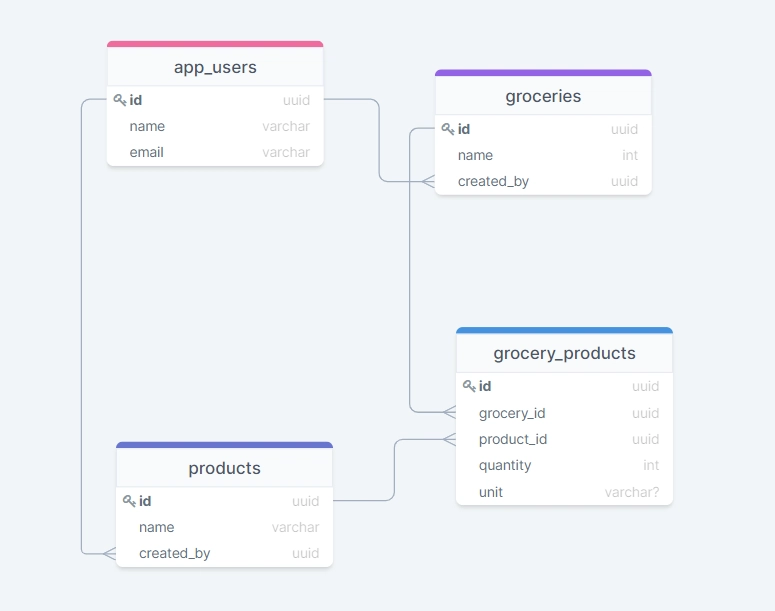This screenshot has width=775, height=611.
Task: Click crow's foot connector at grocery_id row
Action: [x=449, y=412]
